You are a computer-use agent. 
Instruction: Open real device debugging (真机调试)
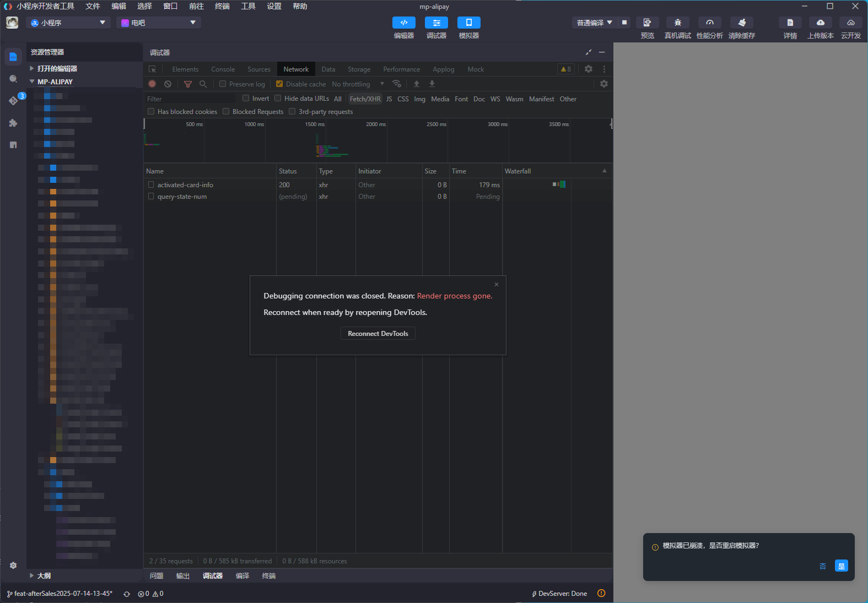[x=677, y=23]
